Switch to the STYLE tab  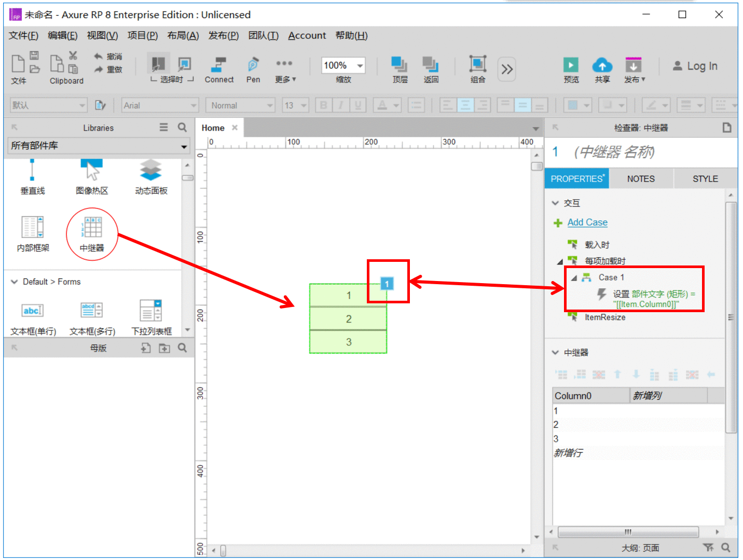pos(705,178)
